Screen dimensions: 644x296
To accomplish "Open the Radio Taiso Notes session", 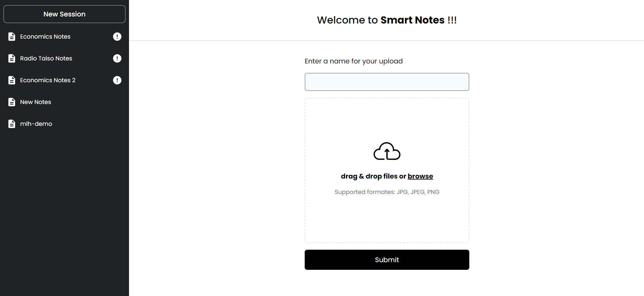I will pyautogui.click(x=46, y=58).
